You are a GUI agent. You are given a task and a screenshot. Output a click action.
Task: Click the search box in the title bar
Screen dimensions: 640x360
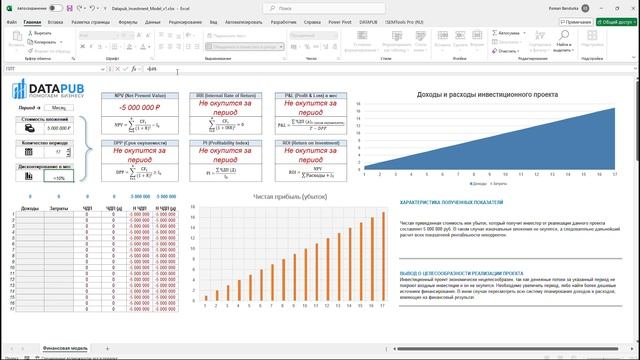point(324,8)
